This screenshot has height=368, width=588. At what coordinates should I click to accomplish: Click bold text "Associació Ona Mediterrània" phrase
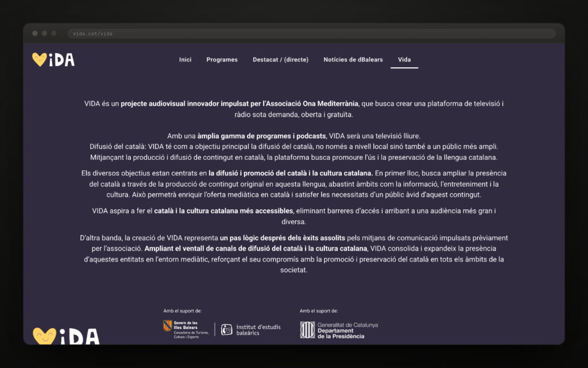pos(312,103)
